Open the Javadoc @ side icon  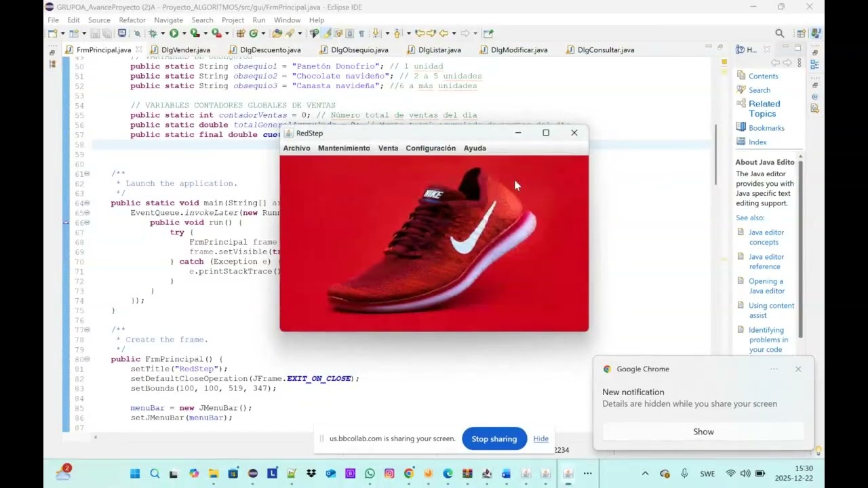pyautogui.click(x=815, y=97)
